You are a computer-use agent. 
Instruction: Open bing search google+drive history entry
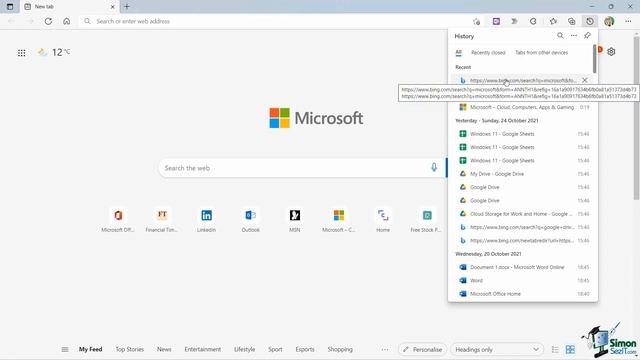pos(522,227)
